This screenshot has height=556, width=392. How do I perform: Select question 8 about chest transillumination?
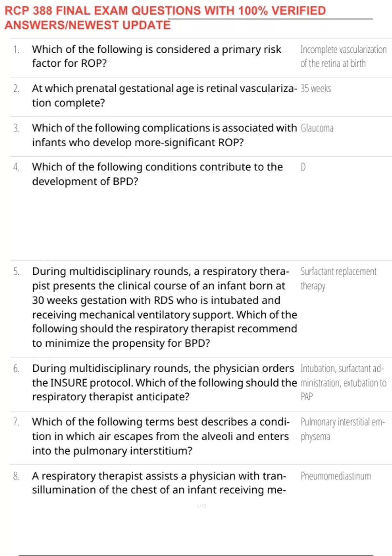(159, 483)
